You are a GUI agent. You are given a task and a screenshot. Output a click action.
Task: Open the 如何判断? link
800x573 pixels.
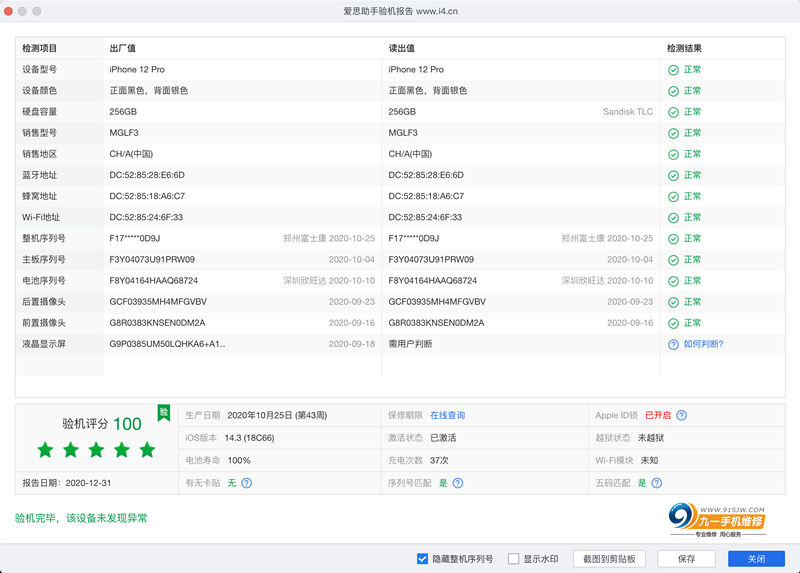703,344
